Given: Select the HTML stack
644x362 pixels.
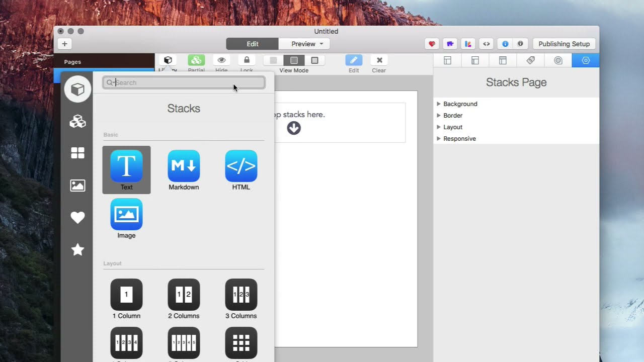Looking at the screenshot, I should [x=241, y=170].
